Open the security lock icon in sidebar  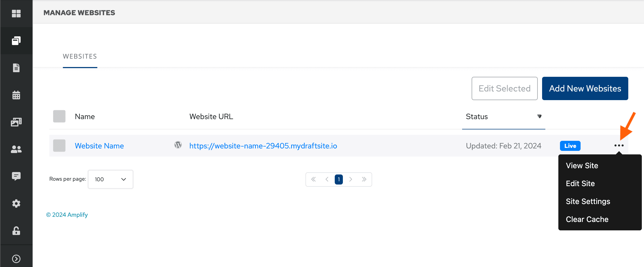pyautogui.click(x=16, y=231)
